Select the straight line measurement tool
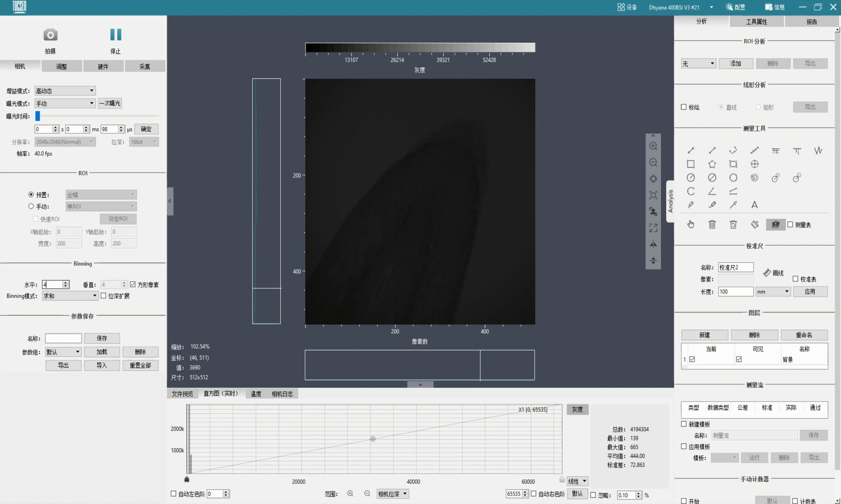This screenshot has height=504, width=841. (691, 150)
